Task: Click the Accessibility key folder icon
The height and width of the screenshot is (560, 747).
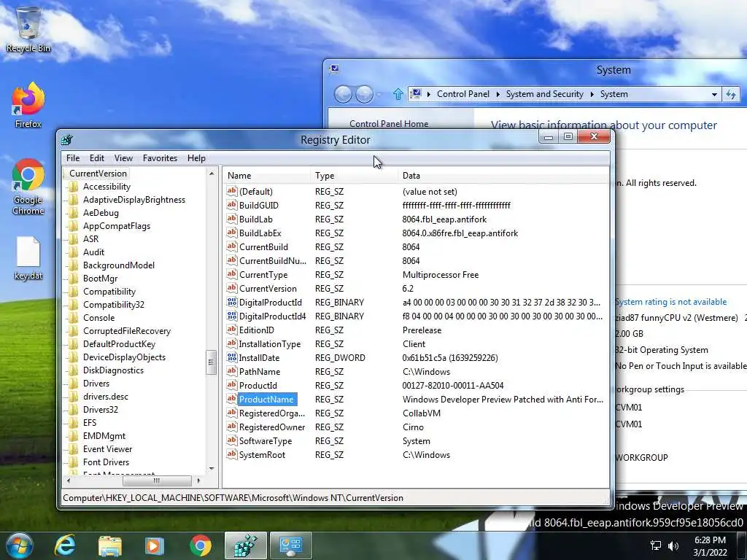Action: [x=74, y=187]
